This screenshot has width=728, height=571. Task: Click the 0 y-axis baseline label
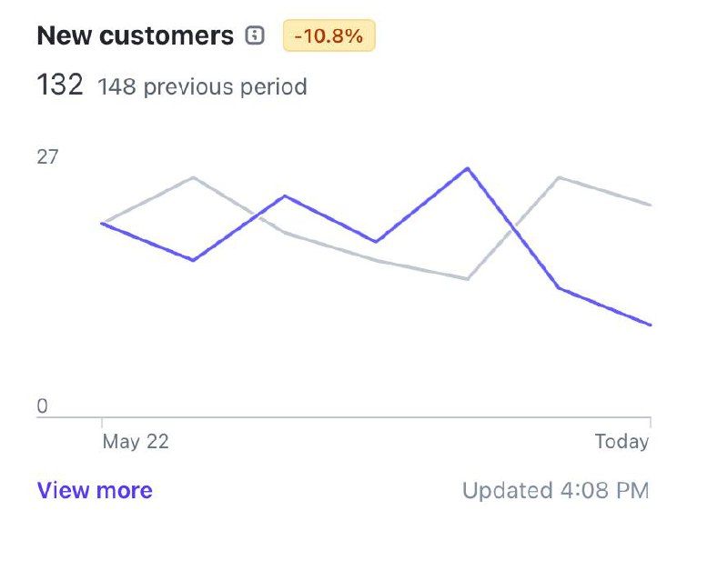[42, 406]
